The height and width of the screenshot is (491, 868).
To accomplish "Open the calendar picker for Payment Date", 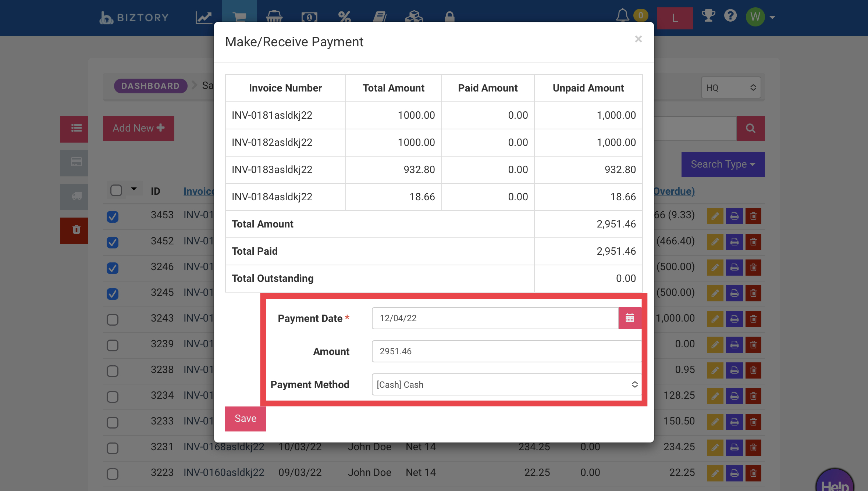I will point(630,318).
